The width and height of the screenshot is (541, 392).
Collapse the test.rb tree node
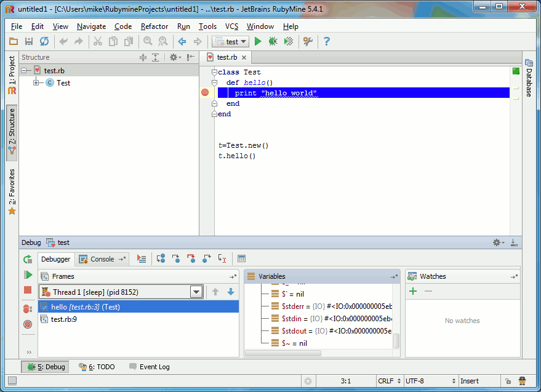tap(24, 71)
